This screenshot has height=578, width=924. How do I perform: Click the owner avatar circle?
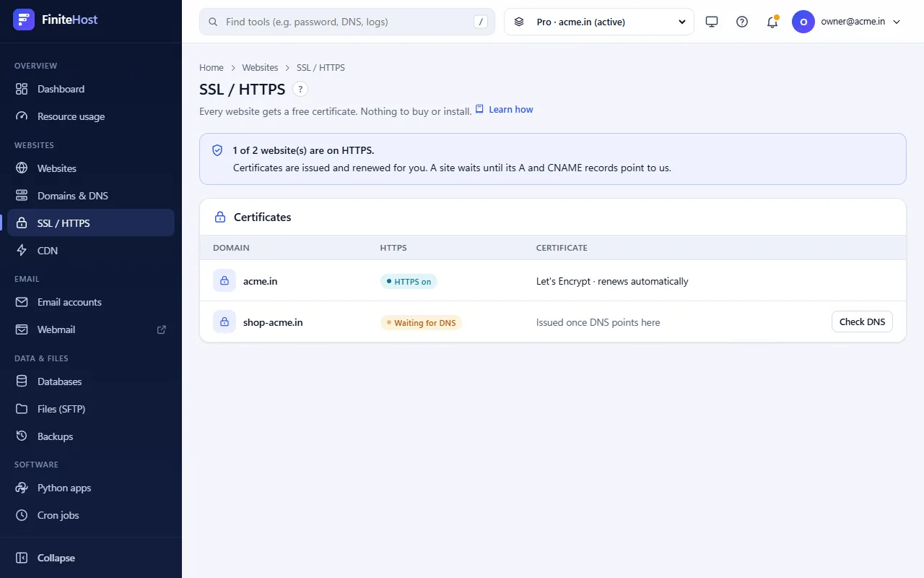[803, 22]
